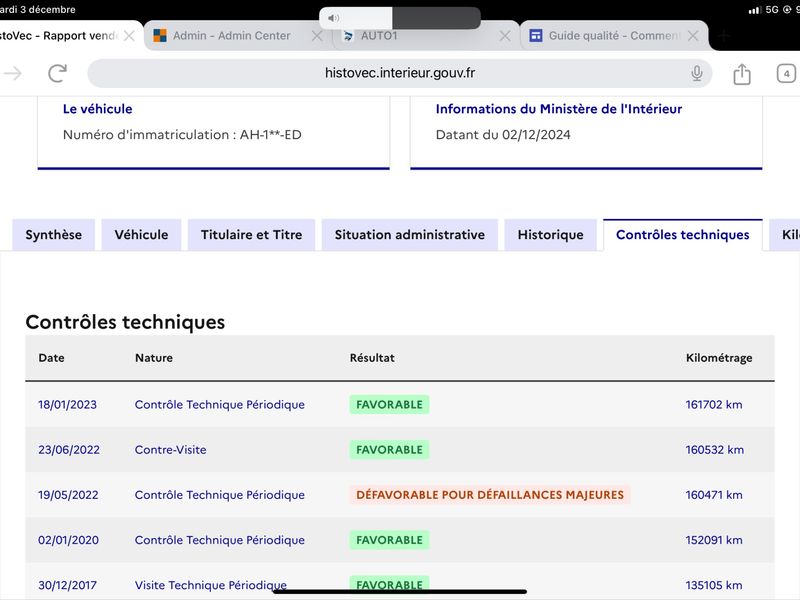Click Contrôle Technique Périodique of 19/05/2022
The height and width of the screenshot is (600, 800).
point(219,495)
